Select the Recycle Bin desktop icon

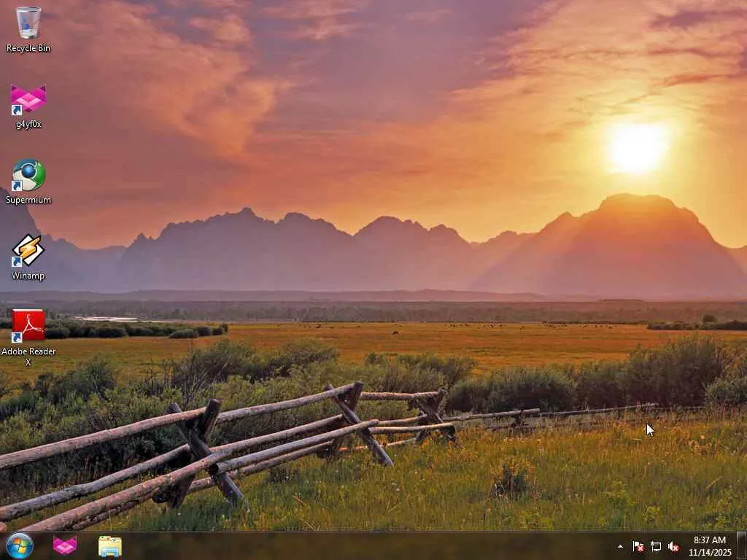coord(28,28)
